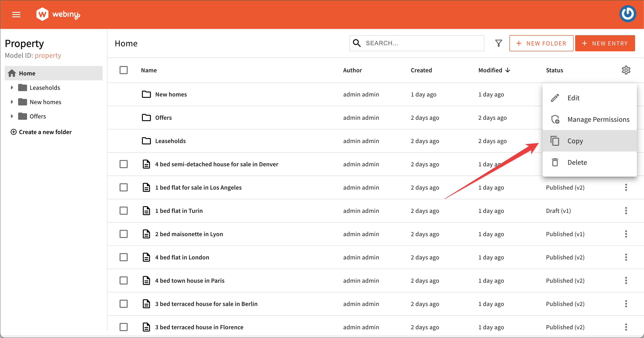Click the Offers folder icon in table
This screenshot has height=338, width=644.
(x=146, y=118)
